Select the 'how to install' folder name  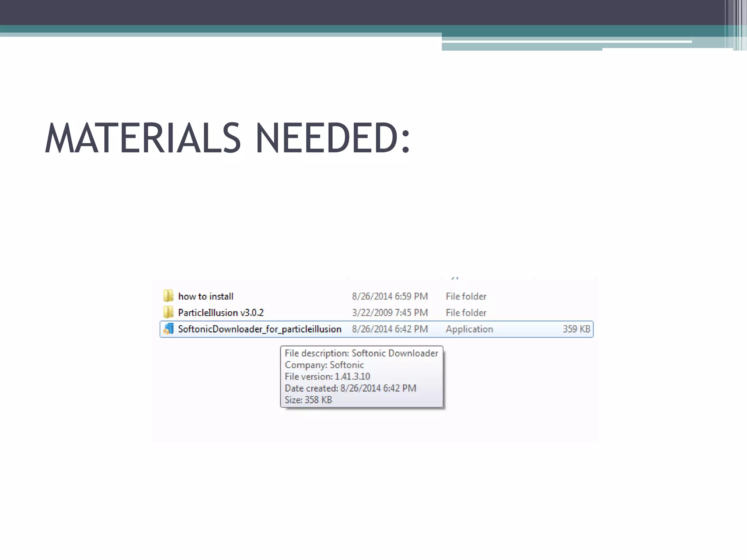point(206,296)
